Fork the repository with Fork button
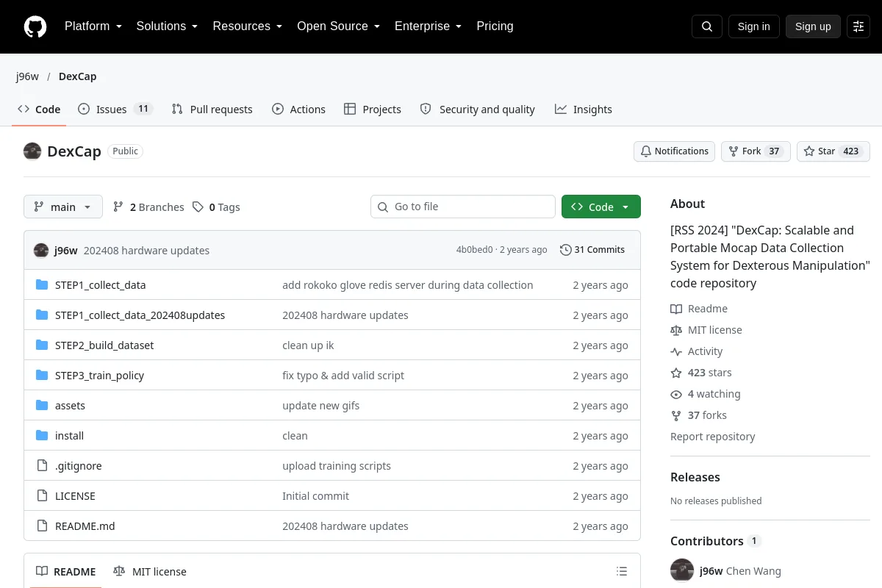Image resolution: width=882 pixels, height=588 pixels. pos(756,151)
